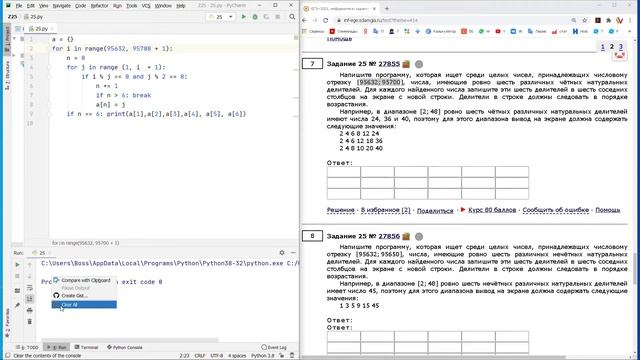Click В избранное (2) link
Viewport: 640px width, 360px height.
(x=386, y=210)
